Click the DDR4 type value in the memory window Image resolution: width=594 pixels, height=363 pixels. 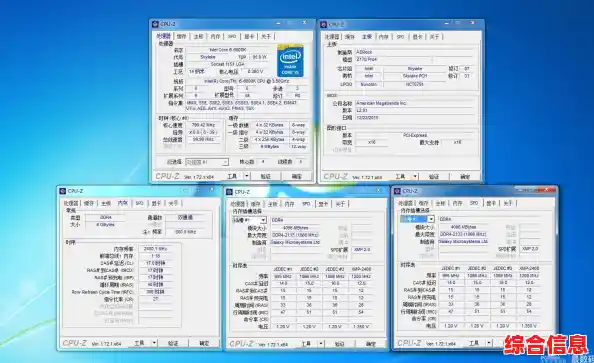[x=106, y=217]
